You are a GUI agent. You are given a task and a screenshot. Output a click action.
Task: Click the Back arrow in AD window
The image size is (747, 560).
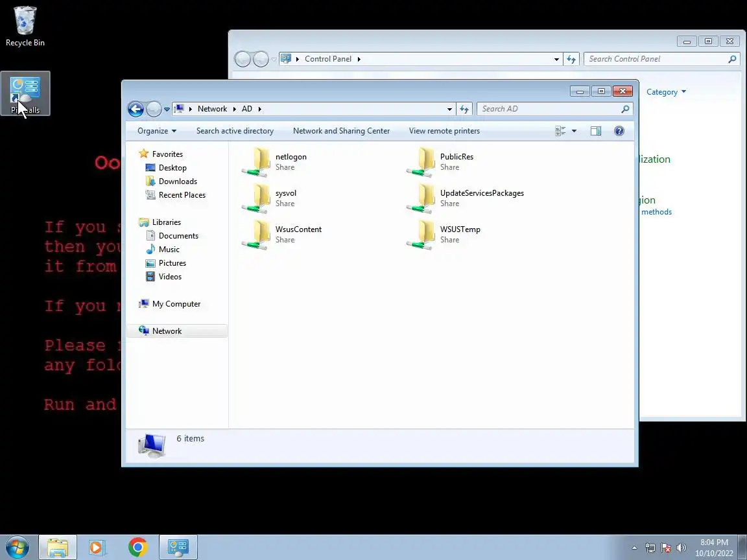coord(136,109)
